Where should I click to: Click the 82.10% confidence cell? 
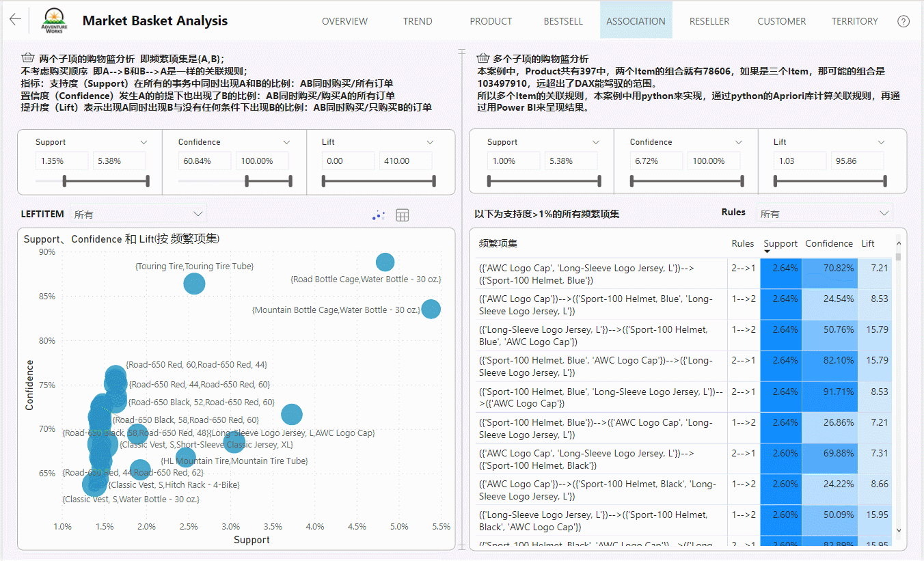[830, 366]
